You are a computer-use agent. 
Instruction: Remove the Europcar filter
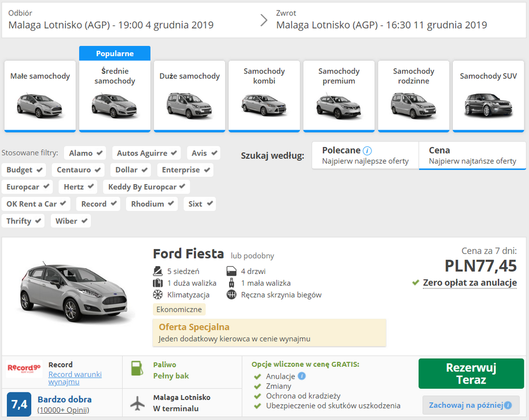28,187
